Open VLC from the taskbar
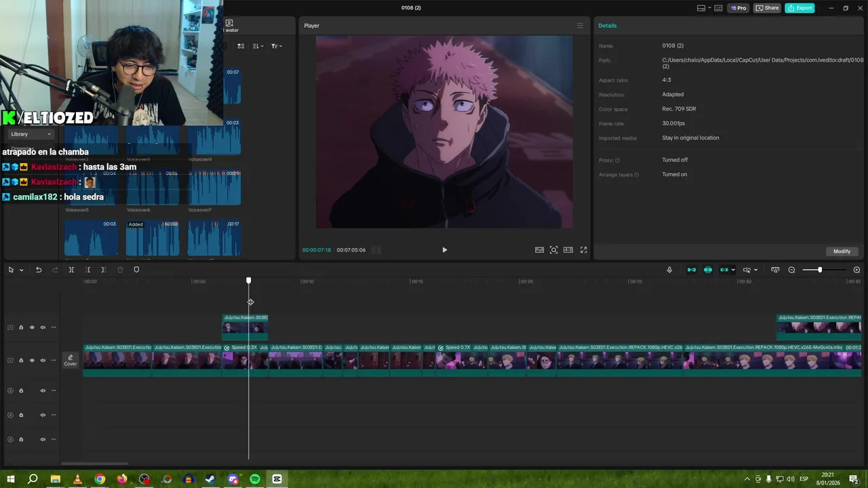Screen dimensions: 868x488 [77, 479]
